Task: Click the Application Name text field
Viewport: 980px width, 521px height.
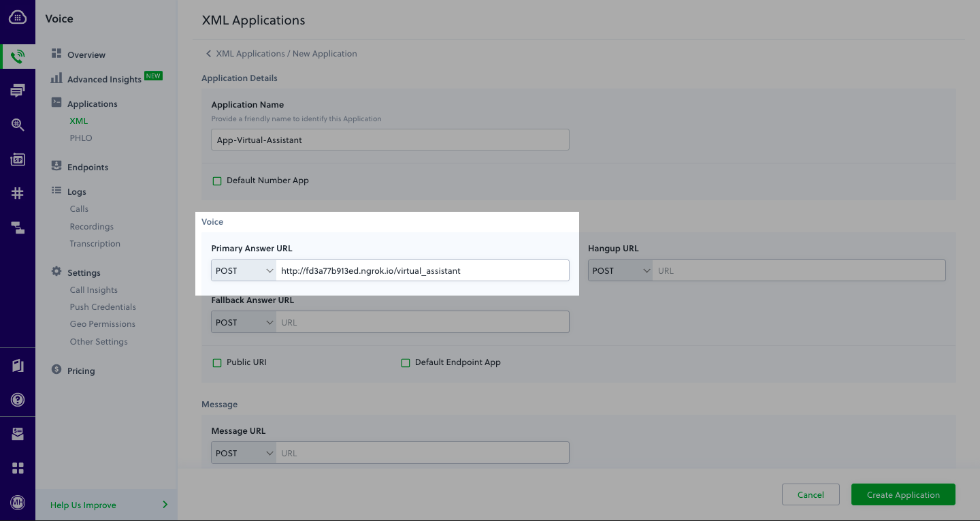Action: (x=389, y=140)
